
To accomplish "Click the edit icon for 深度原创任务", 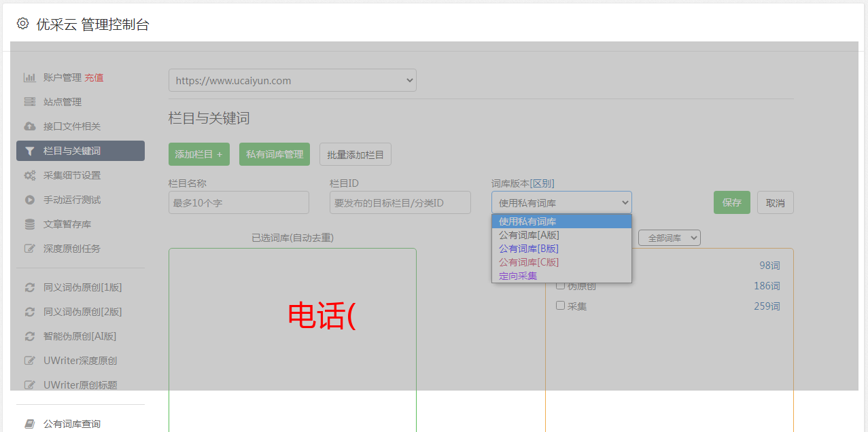I will [29, 249].
